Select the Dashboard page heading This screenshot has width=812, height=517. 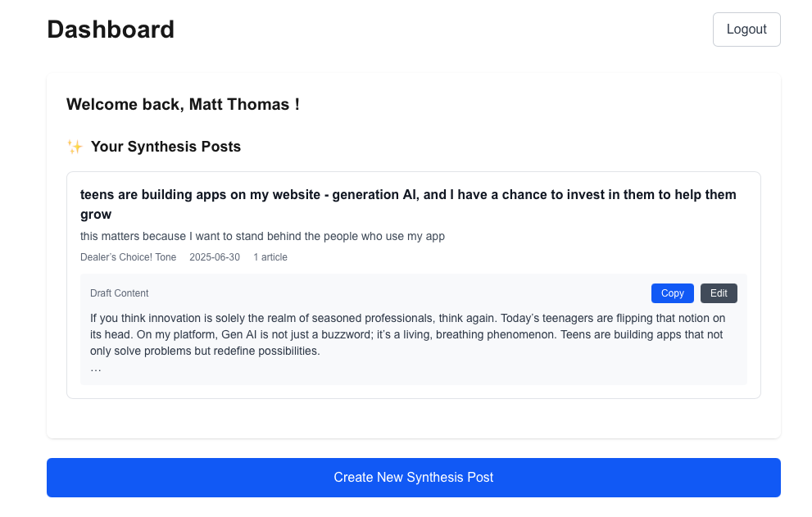click(111, 29)
